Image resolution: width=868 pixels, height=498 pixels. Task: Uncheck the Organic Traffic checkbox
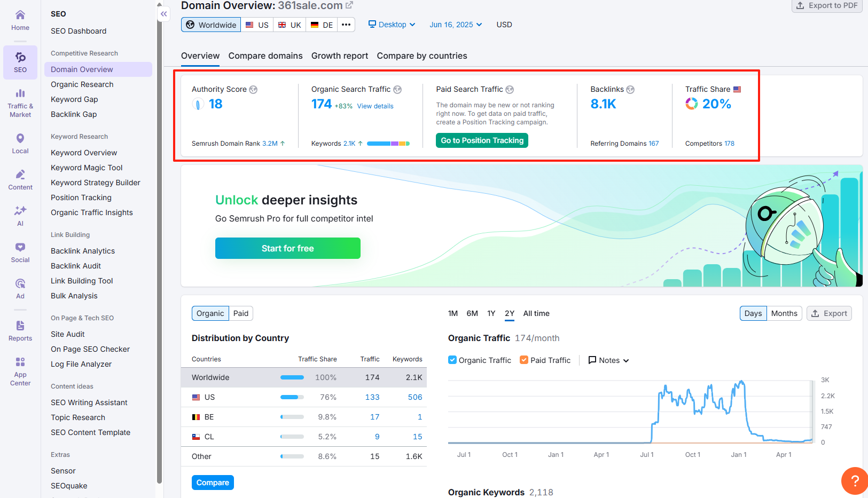(x=452, y=360)
